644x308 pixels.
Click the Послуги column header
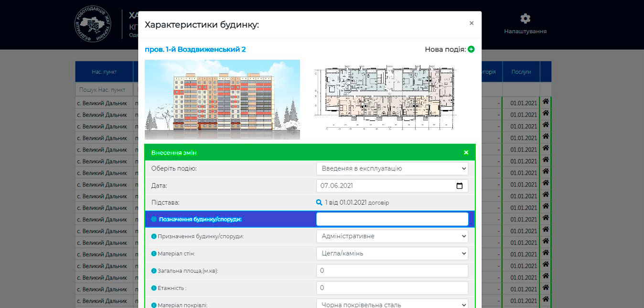(x=521, y=72)
